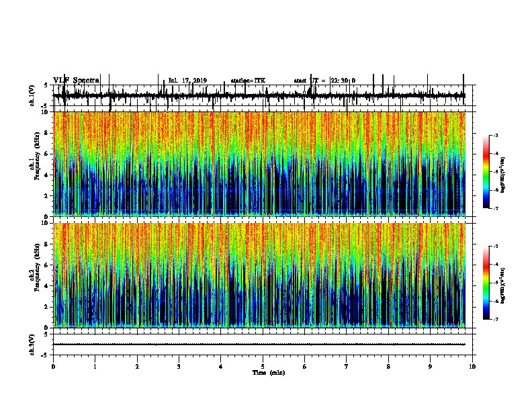The height and width of the screenshot is (411, 532).
Task: Click the ch.1 voltage waveform trace
Action: [259, 95]
